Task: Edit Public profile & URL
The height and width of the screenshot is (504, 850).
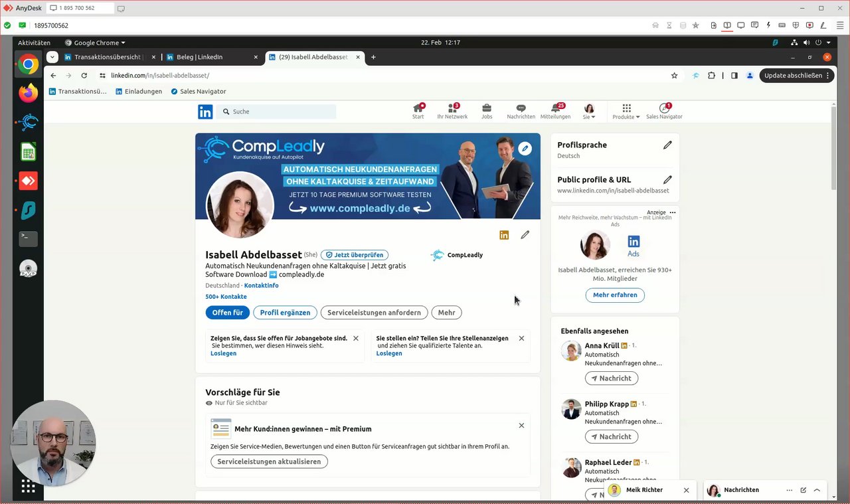Action: click(x=667, y=179)
